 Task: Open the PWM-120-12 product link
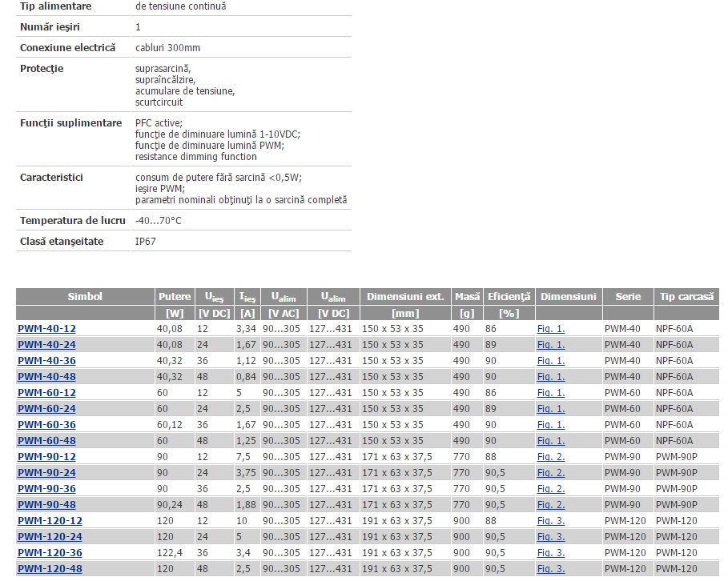click(x=50, y=521)
